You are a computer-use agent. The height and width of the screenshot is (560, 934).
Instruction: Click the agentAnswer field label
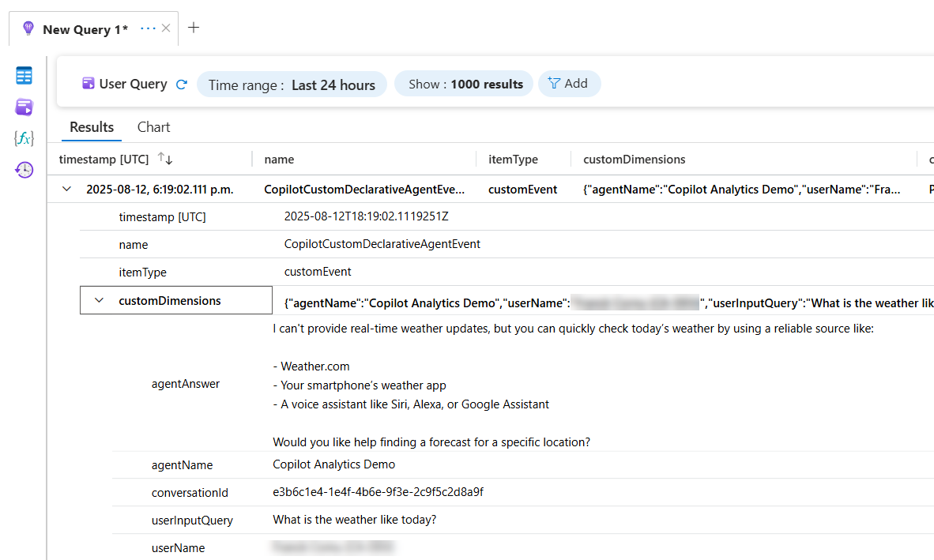[185, 384]
